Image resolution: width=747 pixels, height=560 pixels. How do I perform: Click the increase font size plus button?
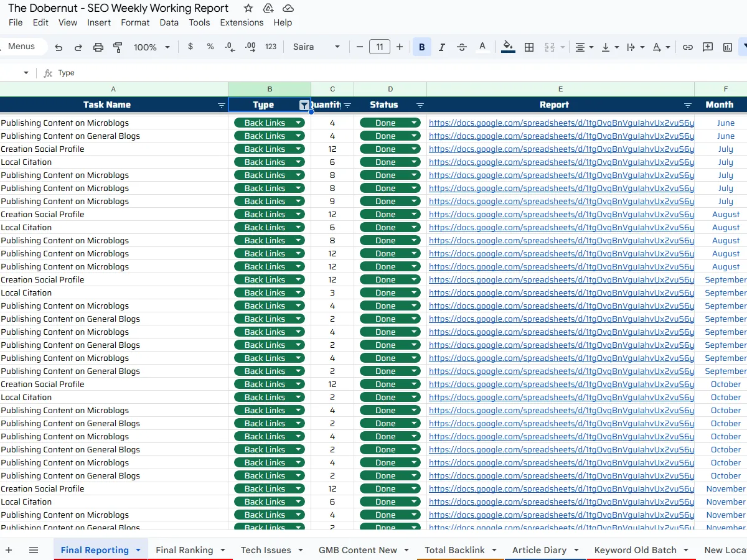[400, 47]
